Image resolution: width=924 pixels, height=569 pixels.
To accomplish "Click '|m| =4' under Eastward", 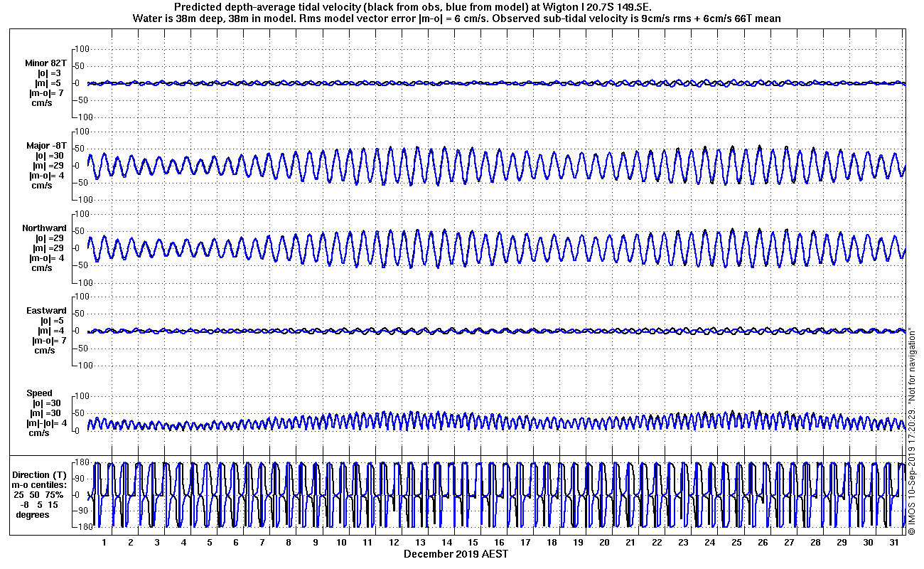I will point(51,331).
